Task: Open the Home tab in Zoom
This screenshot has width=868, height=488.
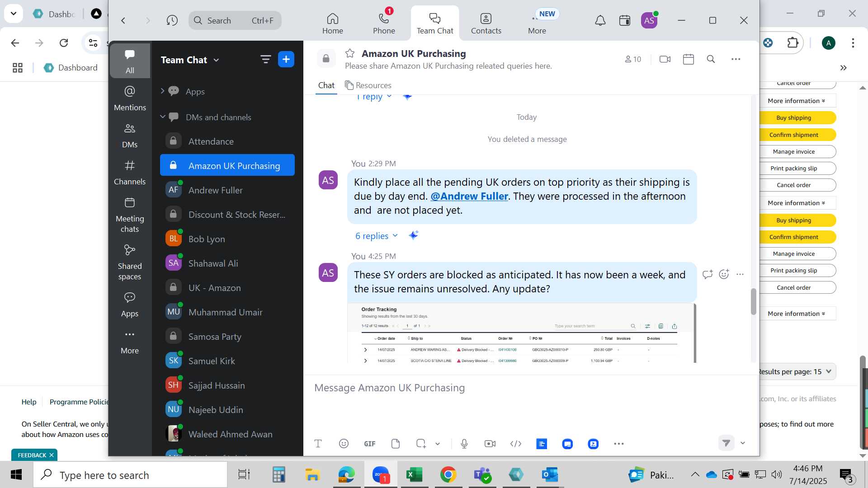Action: (333, 23)
